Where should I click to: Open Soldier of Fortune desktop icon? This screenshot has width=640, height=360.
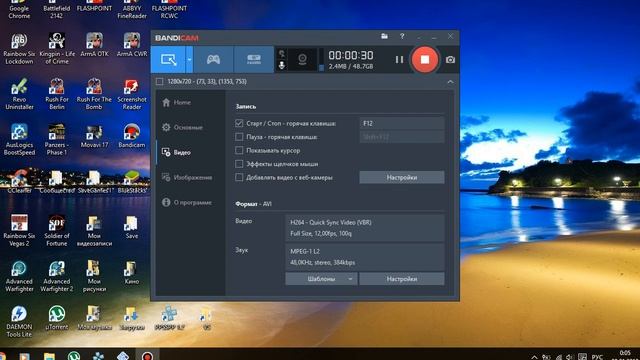57,231
